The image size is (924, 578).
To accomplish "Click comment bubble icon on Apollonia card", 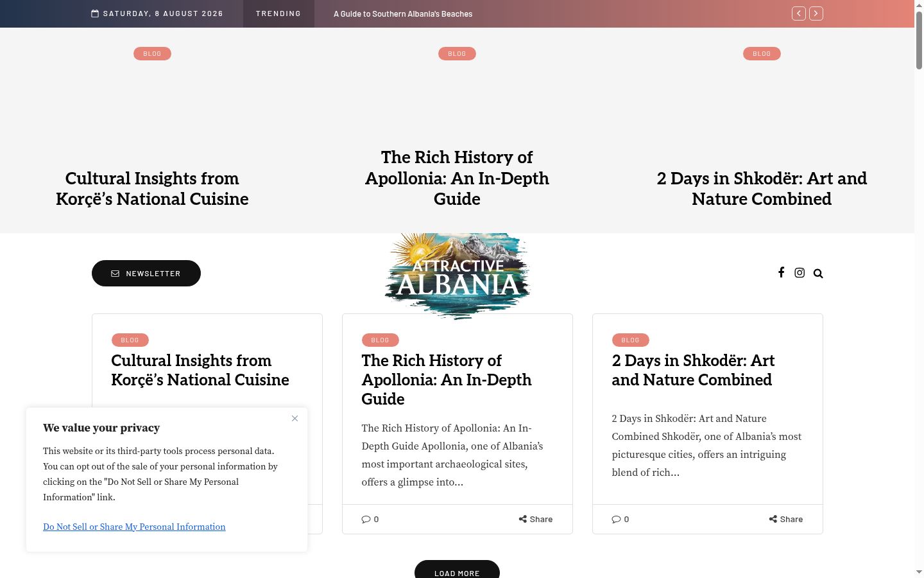I will click(x=366, y=519).
